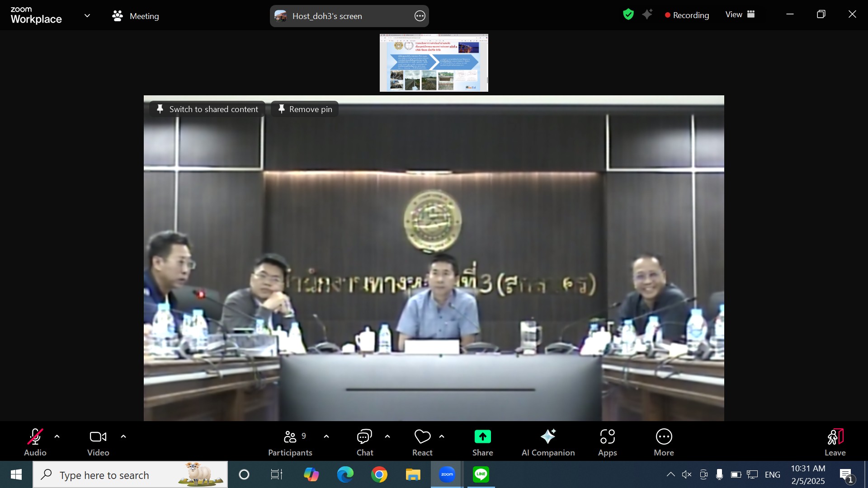Viewport: 868px width, 488px height.
Task: Open the Participants list
Action: coord(290,442)
